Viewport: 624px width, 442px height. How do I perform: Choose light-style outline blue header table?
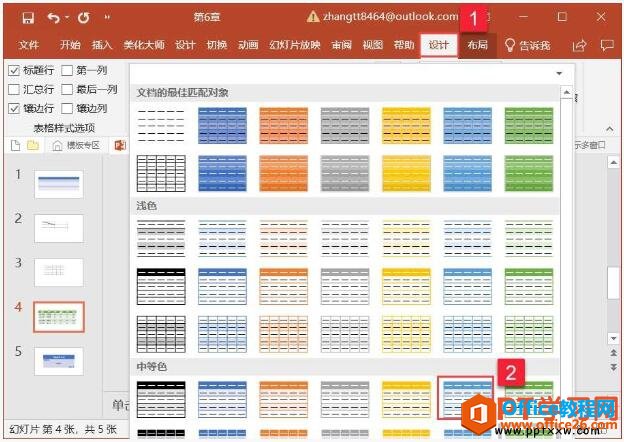click(x=222, y=286)
